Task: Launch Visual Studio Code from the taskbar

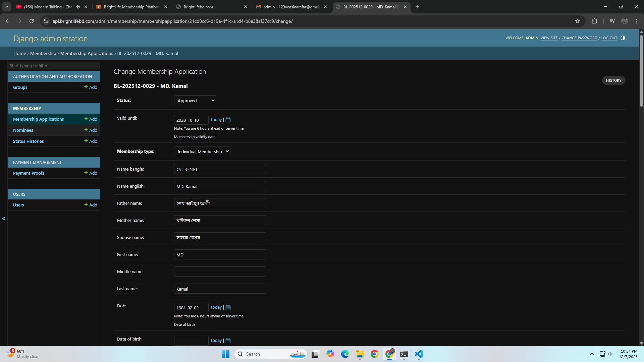Action: click(419, 354)
